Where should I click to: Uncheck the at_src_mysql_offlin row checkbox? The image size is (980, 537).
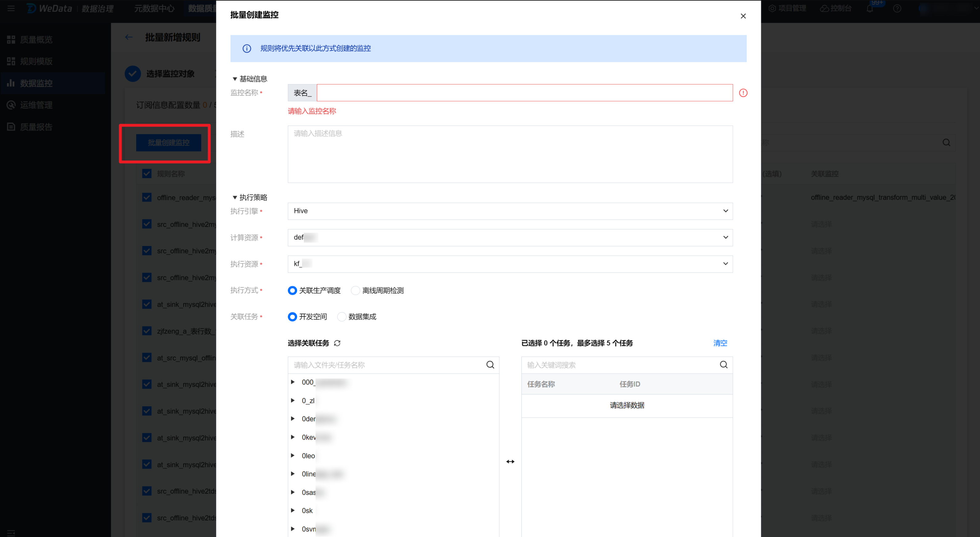(x=147, y=357)
